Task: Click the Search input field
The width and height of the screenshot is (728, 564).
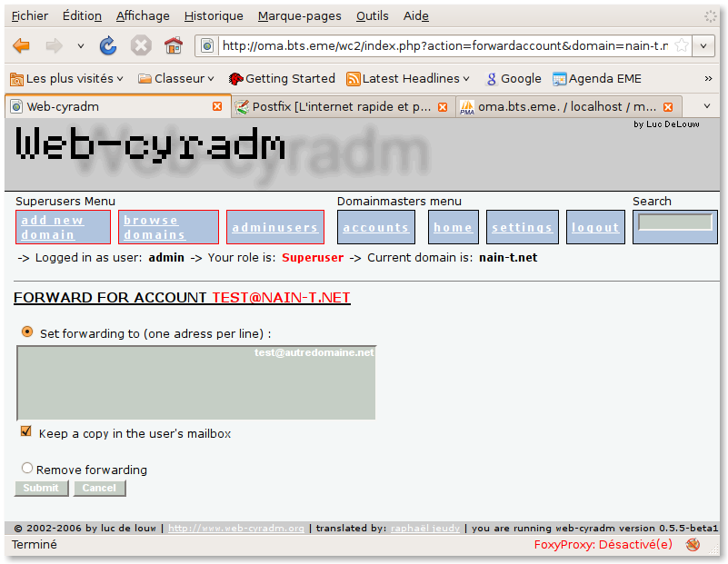Action: pyautogui.click(x=674, y=223)
